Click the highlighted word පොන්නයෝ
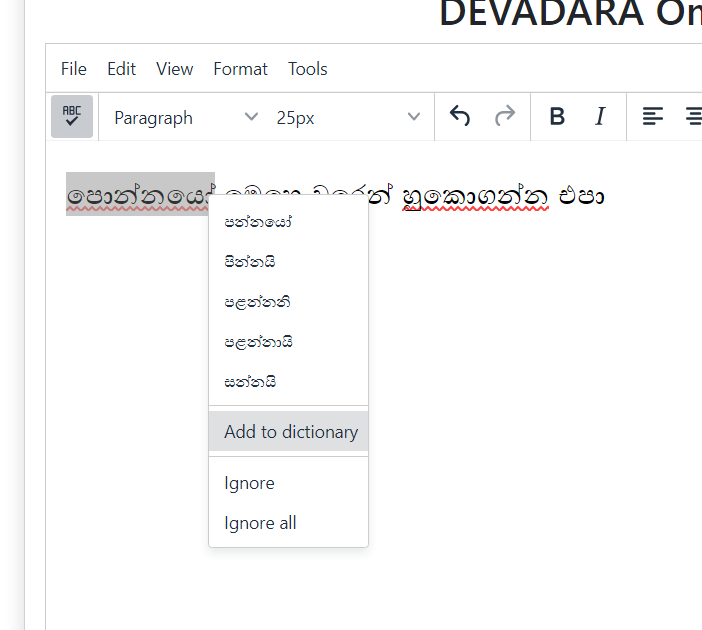702x630 pixels. pyautogui.click(x=139, y=195)
